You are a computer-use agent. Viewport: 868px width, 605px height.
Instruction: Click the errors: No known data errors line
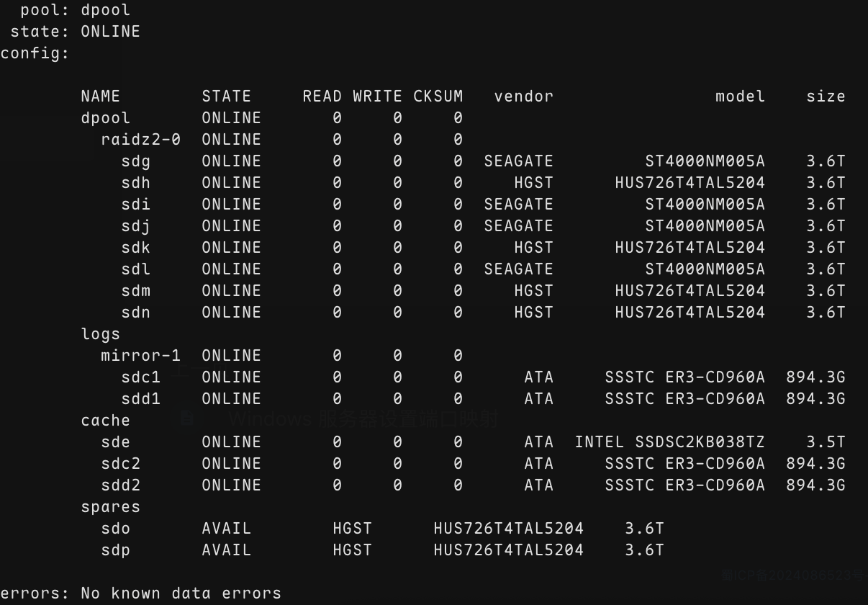pyautogui.click(x=141, y=593)
